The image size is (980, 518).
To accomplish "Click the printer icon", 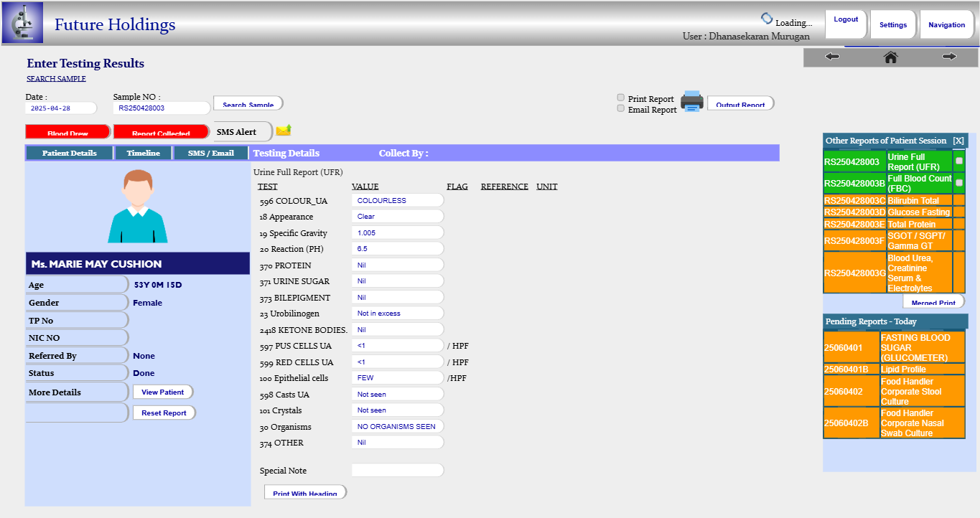I will click(692, 102).
